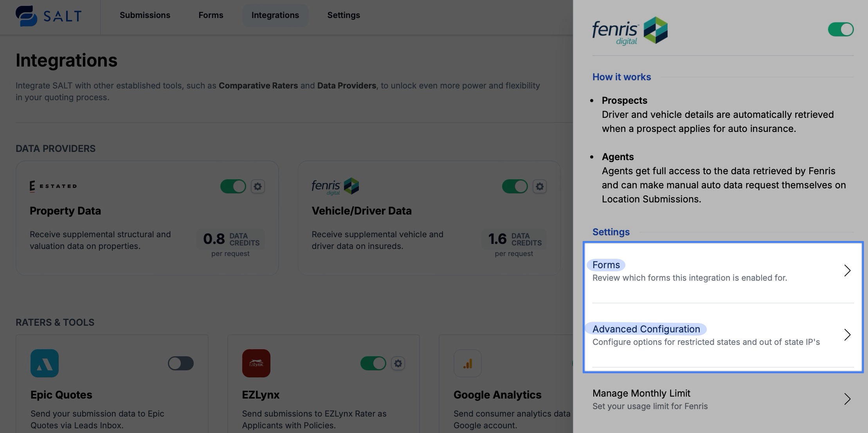The width and height of the screenshot is (868, 433).
Task: Click the RATERS & TOOLS section heading
Action: pyautogui.click(x=55, y=323)
